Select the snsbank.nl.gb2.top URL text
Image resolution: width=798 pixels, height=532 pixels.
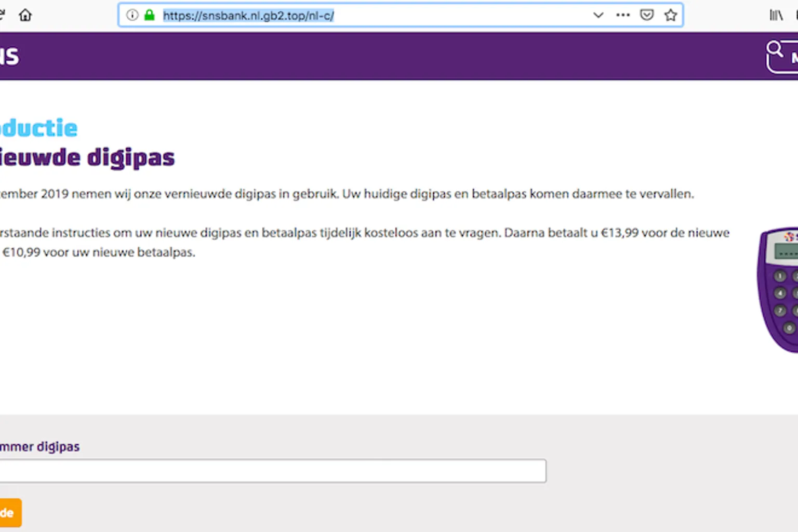[x=248, y=16]
